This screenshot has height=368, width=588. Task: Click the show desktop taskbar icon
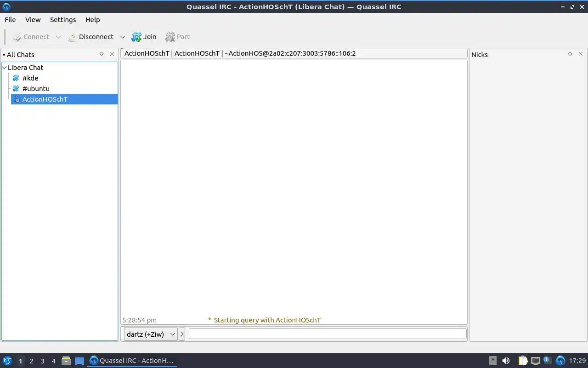tap(79, 361)
